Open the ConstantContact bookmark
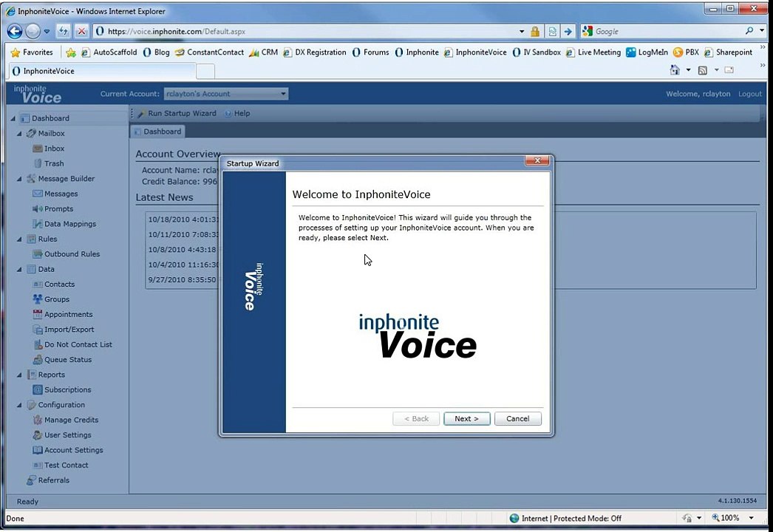Screen dimensions: 773x532 pyautogui.click(x=210, y=52)
